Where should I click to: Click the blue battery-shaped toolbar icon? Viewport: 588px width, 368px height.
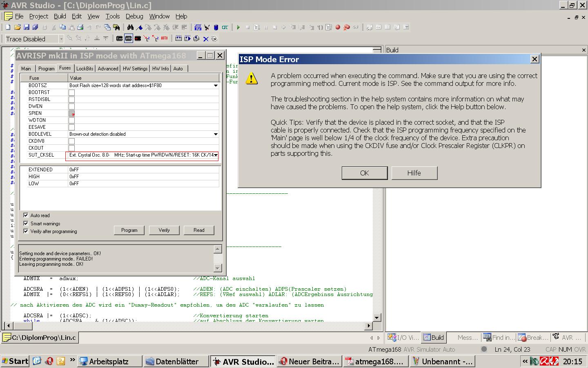216,27
